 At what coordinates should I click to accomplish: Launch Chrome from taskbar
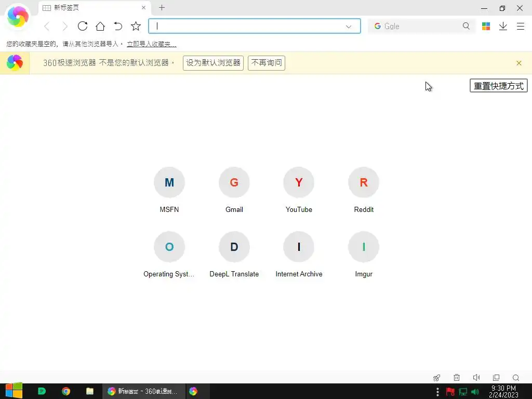coord(66,391)
